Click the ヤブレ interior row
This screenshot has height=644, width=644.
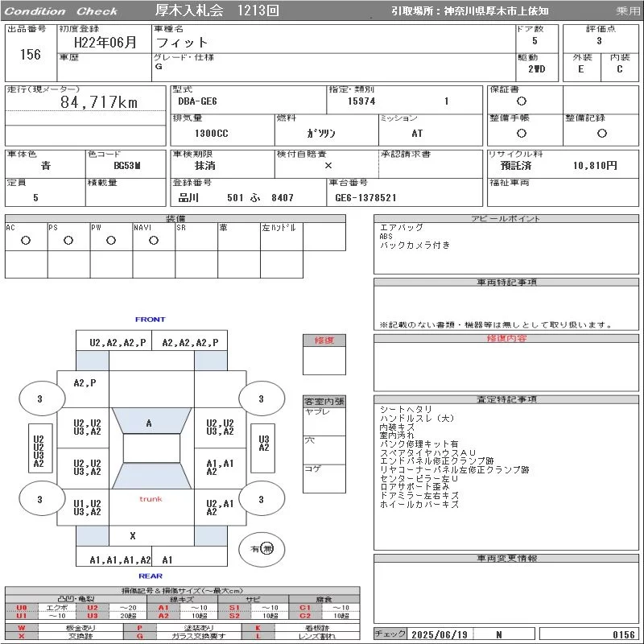pyautogui.click(x=324, y=421)
